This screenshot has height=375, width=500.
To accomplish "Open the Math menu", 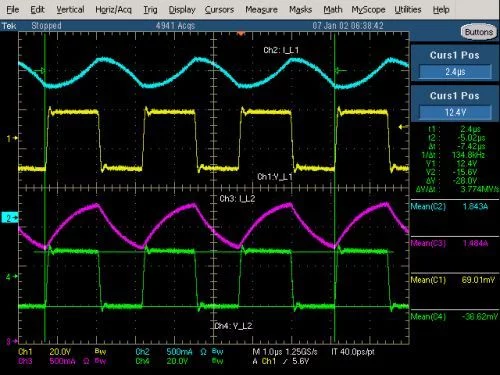I will (x=333, y=10).
